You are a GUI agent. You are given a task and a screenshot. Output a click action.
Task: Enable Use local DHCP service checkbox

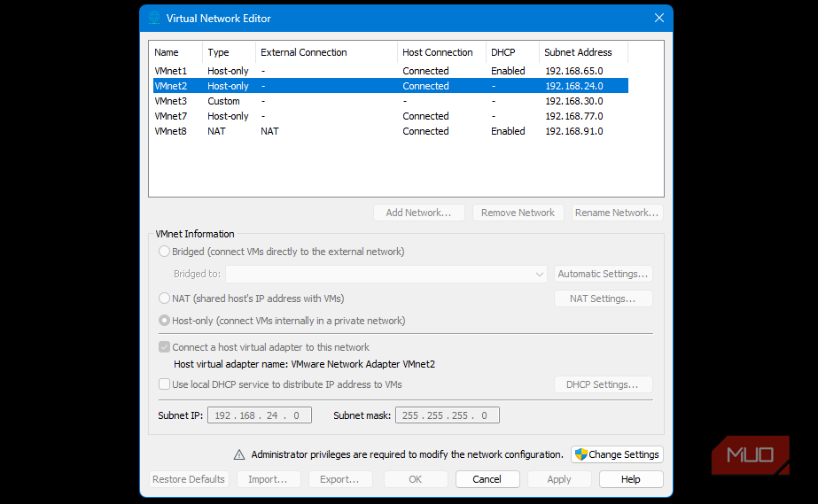164,384
